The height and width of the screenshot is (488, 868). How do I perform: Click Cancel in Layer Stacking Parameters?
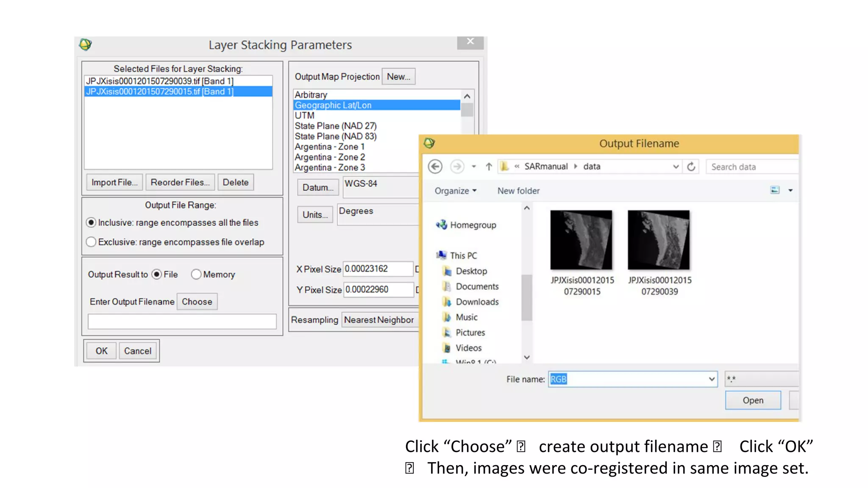pyautogui.click(x=138, y=351)
